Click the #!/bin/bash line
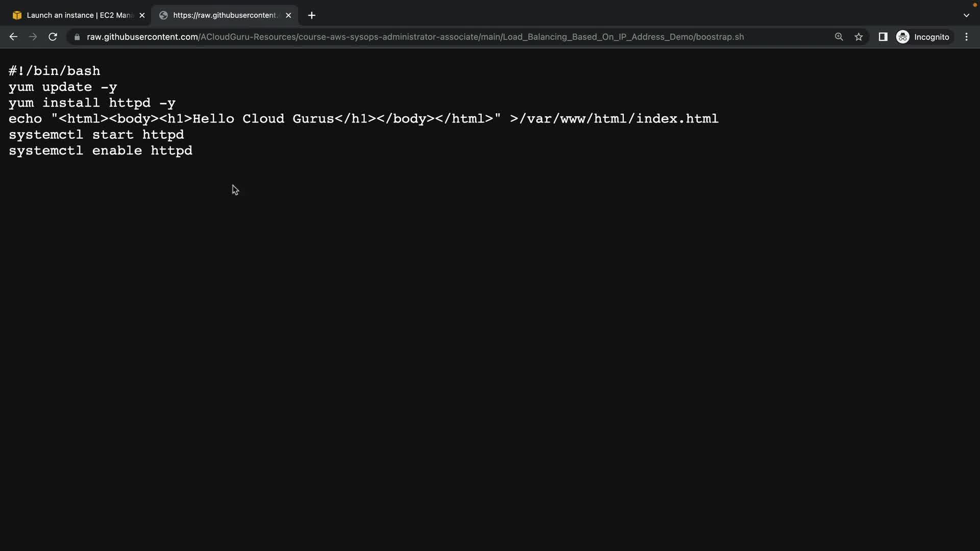 pyautogui.click(x=55, y=71)
